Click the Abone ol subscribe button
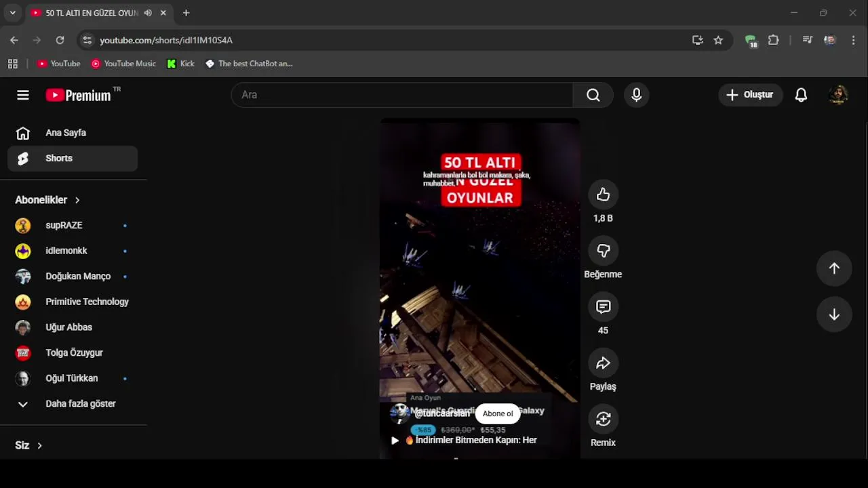The height and width of the screenshot is (488, 868). coord(498,413)
